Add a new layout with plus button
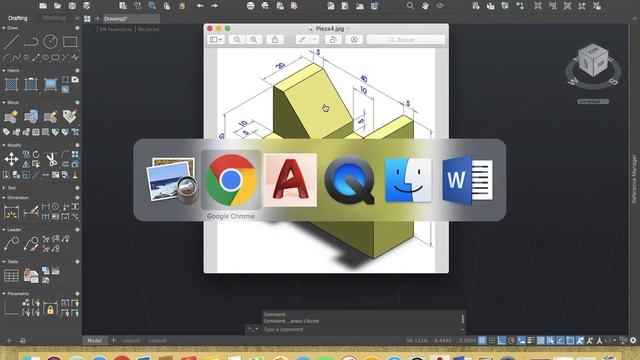The width and height of the screenshot is (640, 360). [113, 340]
